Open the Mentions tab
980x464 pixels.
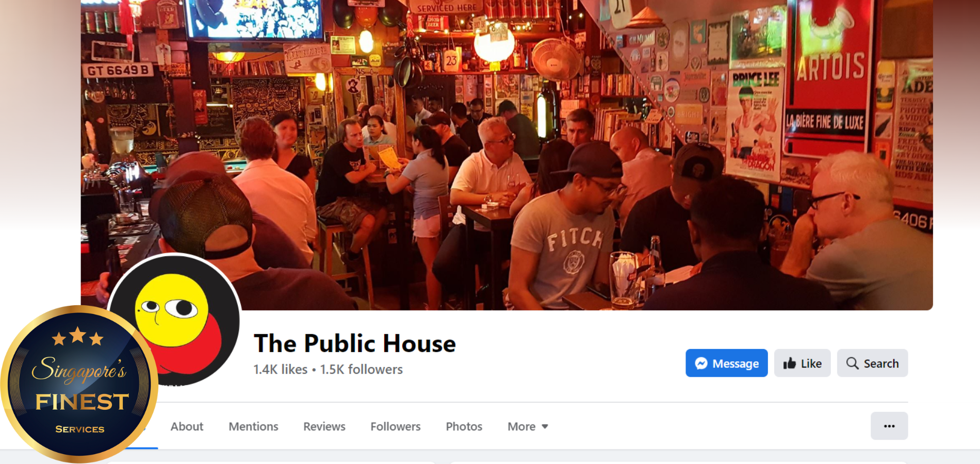click(253, 426)
